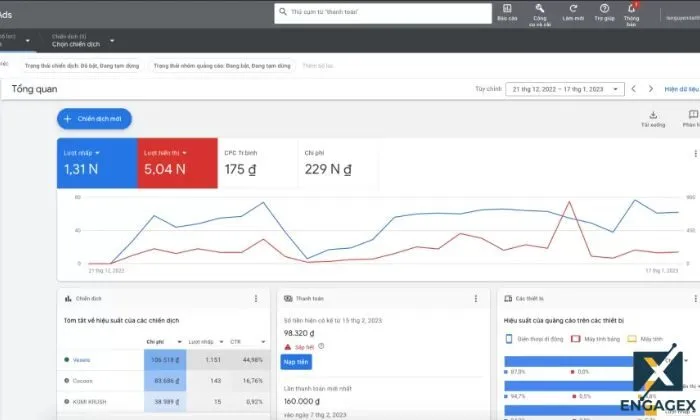This screenshot has height=420, width=700.
Task: Open Công cụ và cài đặt tools
Action: click(x=539, y=11)
